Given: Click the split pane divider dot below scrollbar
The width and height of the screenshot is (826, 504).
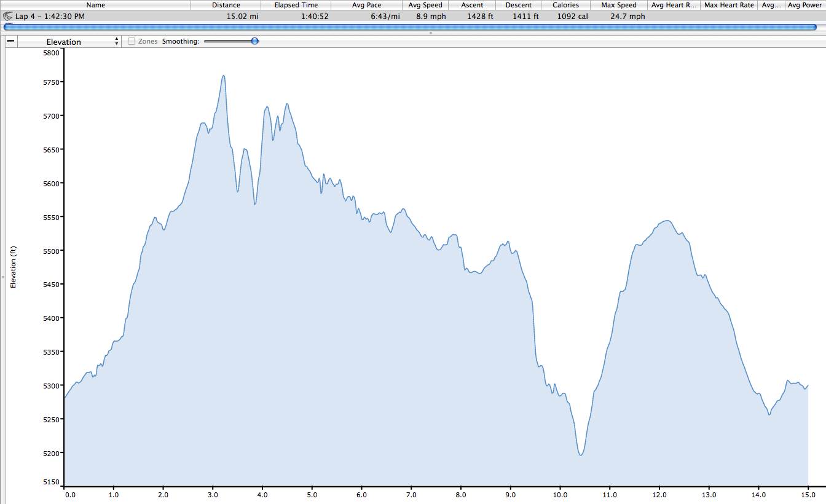Looking at the screenshot, I should point(430,33).
